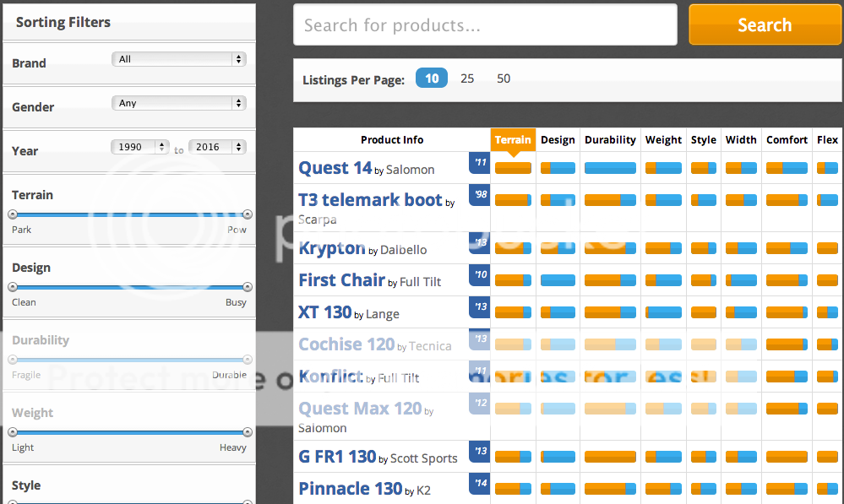This screenshot has height=504, width=844.
Task: Select 25 listings per page
Action: (x=467, y=79)
